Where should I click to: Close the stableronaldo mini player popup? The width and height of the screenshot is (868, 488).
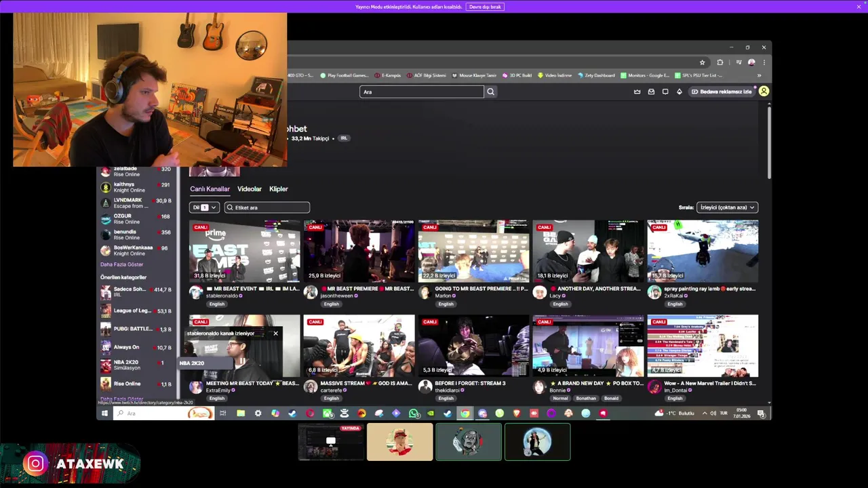(x=275, y=333)
